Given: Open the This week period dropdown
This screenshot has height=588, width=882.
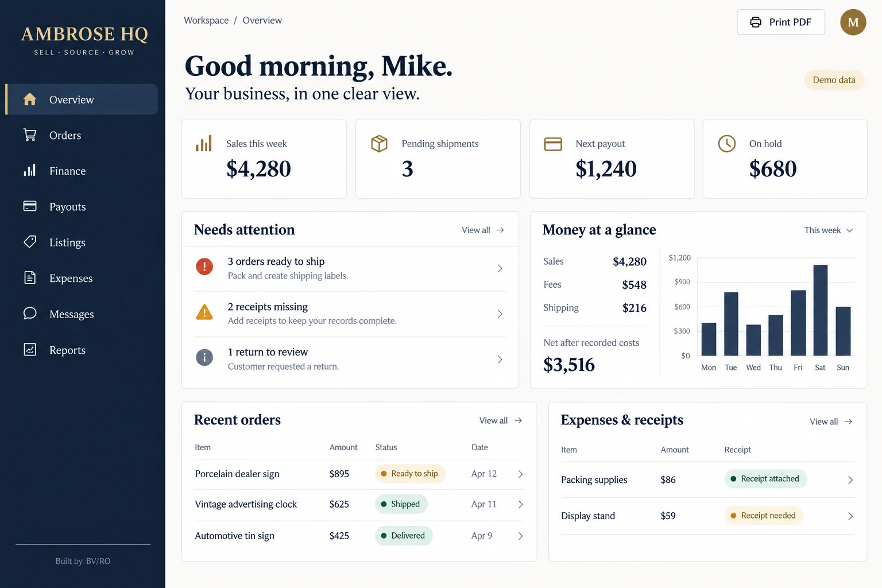Looking at the screenshot, I should (x=828, y=230).
